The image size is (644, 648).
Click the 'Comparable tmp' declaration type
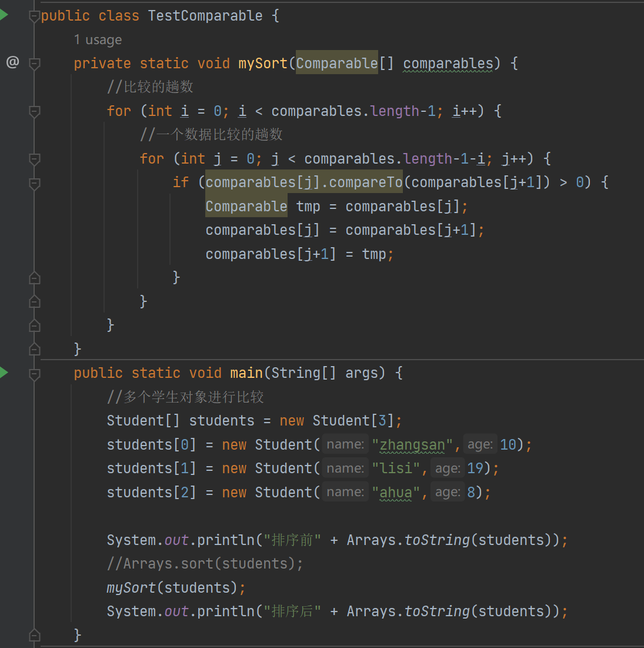pos(246,206)
